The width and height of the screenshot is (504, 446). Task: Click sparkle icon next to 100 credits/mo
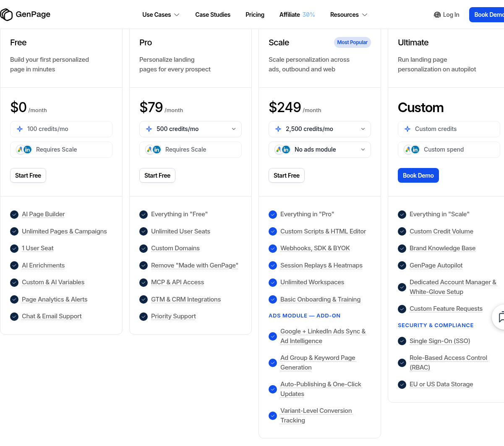click(20, 129)
